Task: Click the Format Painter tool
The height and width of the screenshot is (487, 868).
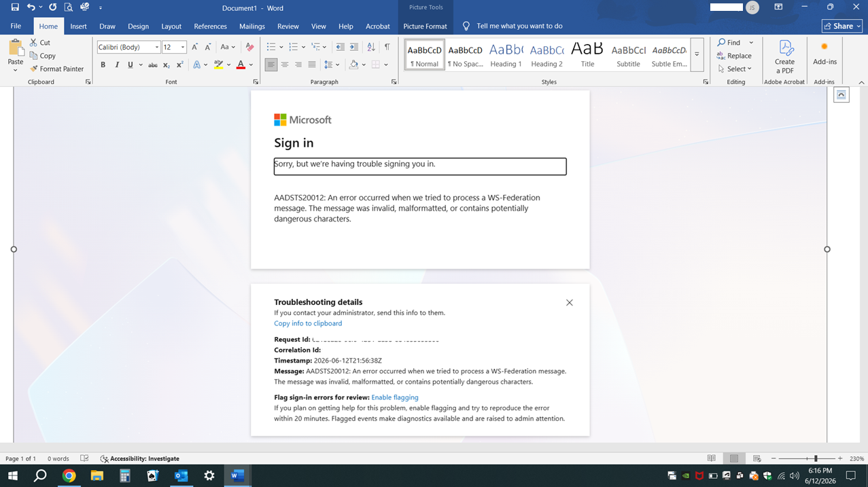Action: [56, 69]
